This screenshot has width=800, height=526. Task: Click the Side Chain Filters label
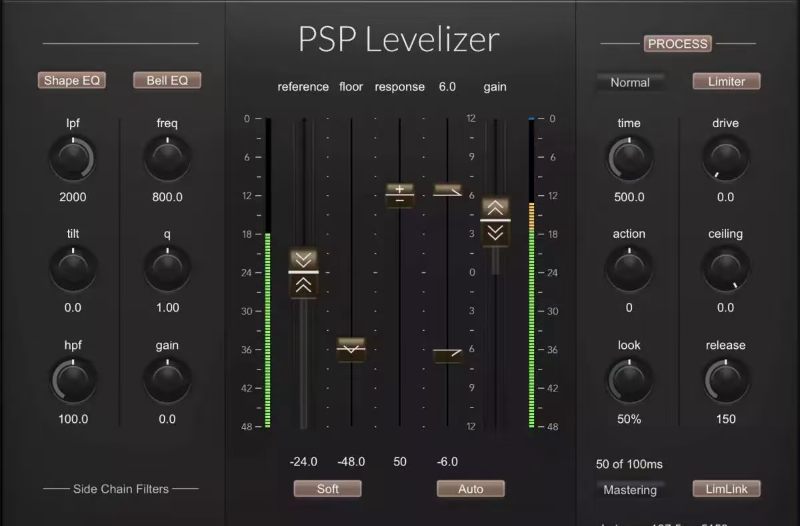(120, 489)
